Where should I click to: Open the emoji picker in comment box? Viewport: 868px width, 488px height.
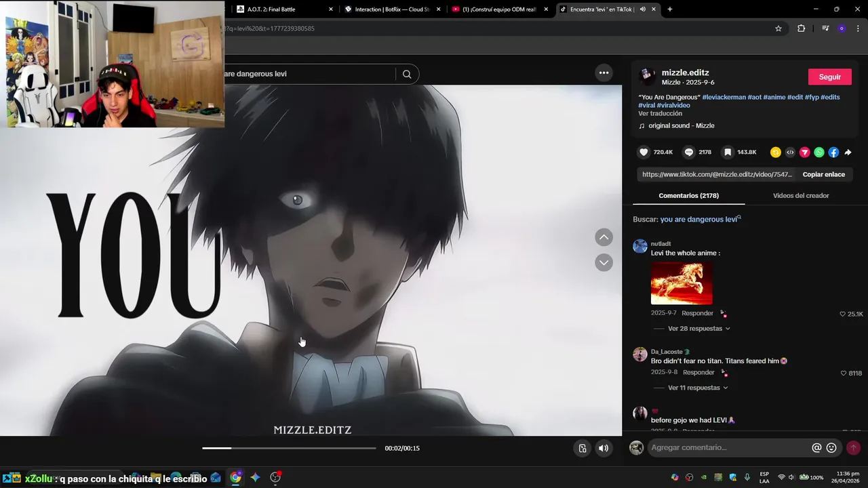(831, 448)
